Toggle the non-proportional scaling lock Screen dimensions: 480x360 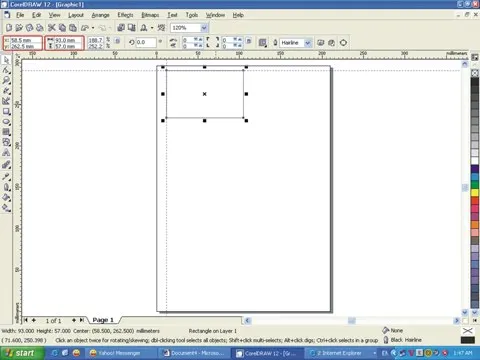pos(117,41)
